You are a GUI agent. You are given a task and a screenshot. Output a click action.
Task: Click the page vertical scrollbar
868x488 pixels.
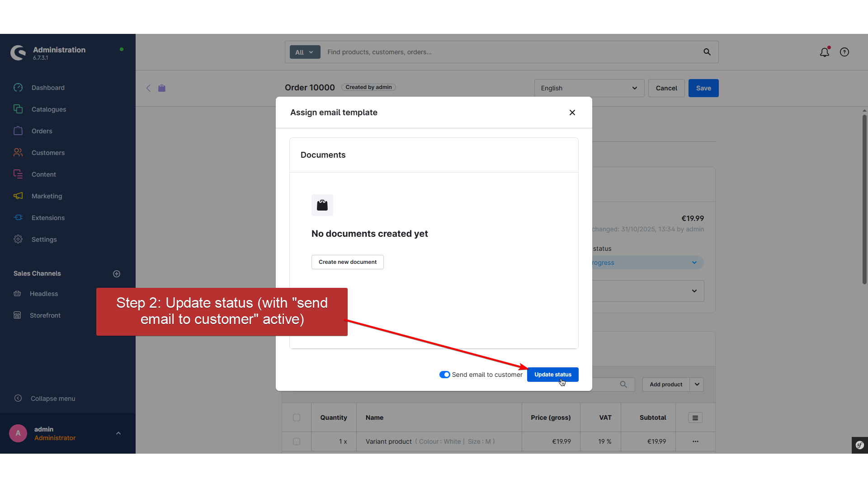tap(864, 199)
